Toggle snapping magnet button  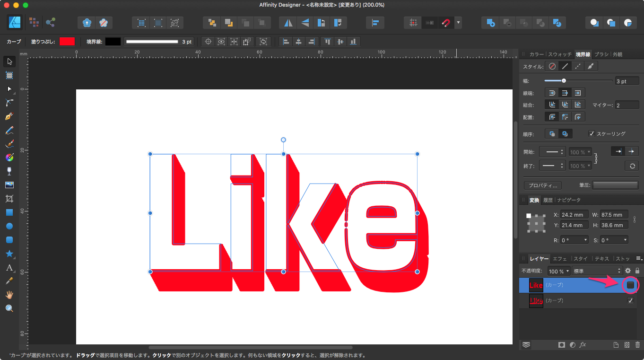pos(445,23)
